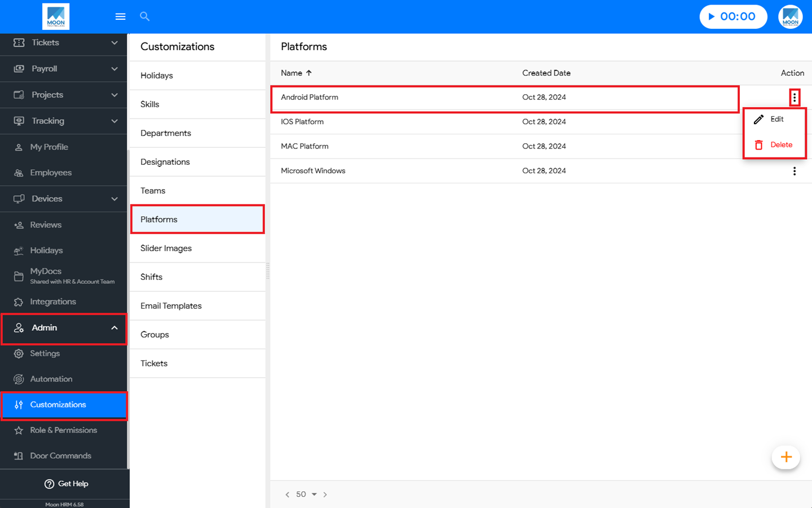Viewport: 812px width, 508px height.
Task: Toggle the hamburger menu icon
Action: click(x=120, y=16)
